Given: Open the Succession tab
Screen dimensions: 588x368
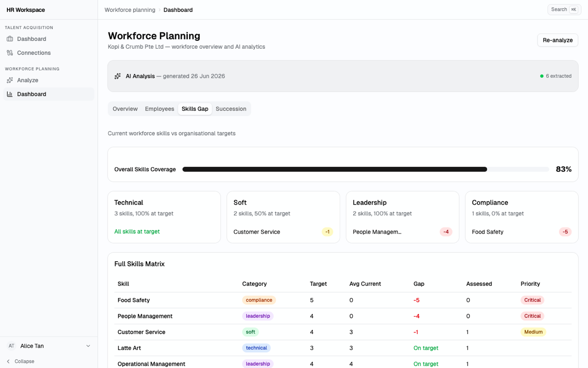Looking at the screenshot, I should coord(231,109).
